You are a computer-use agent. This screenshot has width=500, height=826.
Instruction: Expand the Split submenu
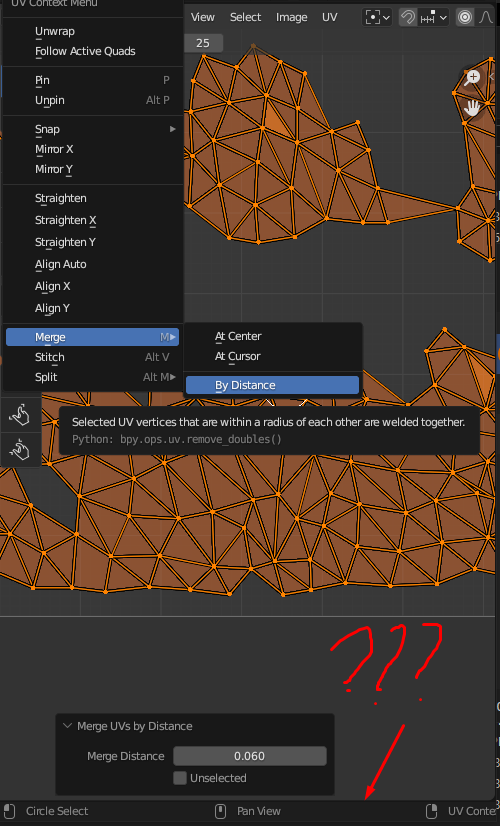click(x=92, y=377)
